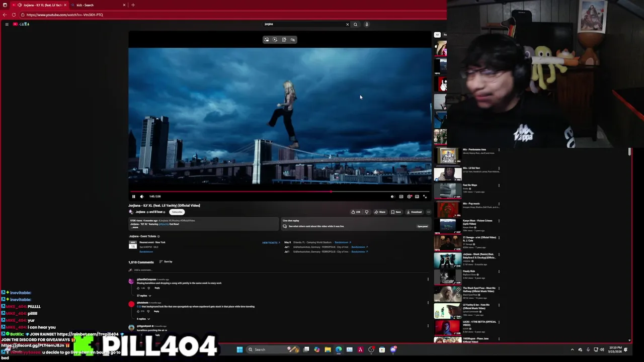Toggle subtitles/captions in player controls
This screenshot has width=644, height=362.
[x=401, y=197]
